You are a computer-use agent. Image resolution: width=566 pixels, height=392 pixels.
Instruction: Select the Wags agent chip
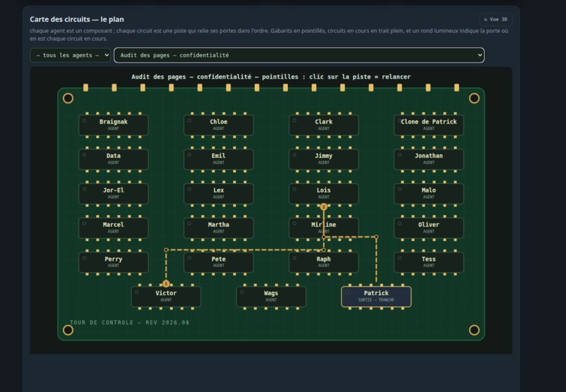pyautogui.click(x=271, y=296)
